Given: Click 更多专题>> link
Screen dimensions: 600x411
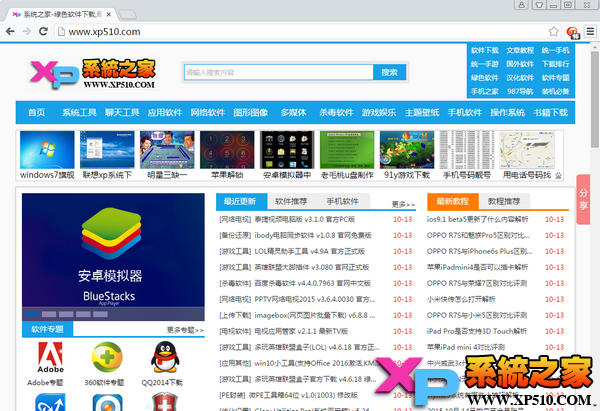Looking at the screenshot, I should pos(185,330).
